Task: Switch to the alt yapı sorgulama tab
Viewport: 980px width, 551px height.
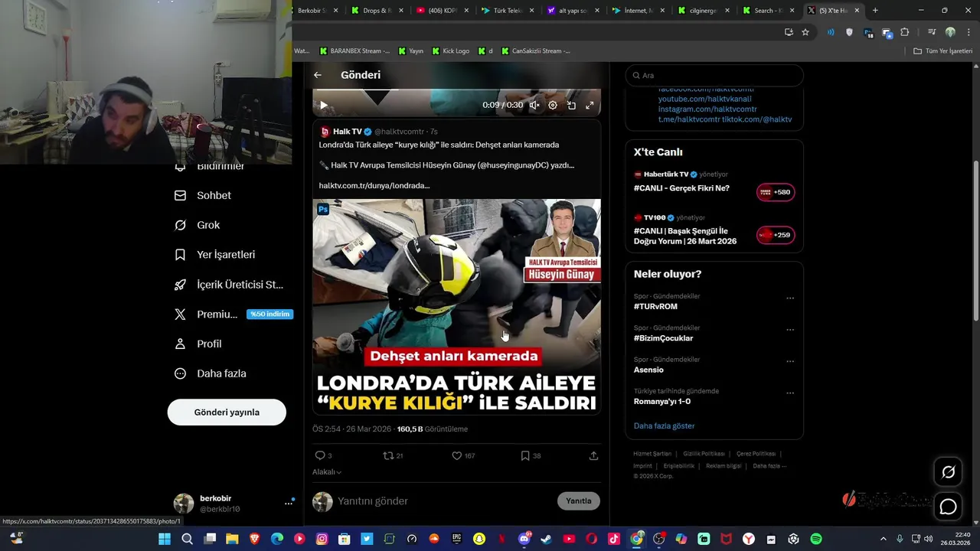Action: pyautogui.click(x=573, y=11)
